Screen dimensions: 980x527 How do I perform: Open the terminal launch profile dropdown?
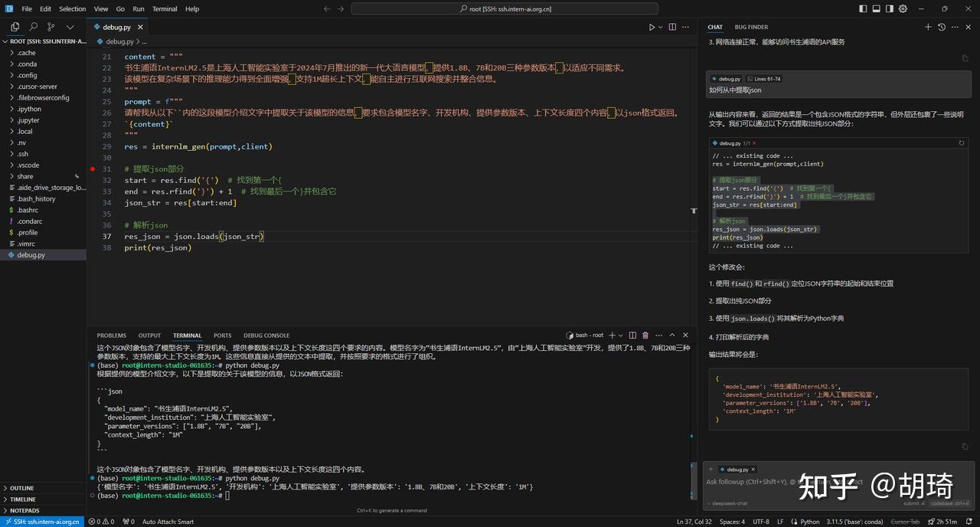point(621,336)
